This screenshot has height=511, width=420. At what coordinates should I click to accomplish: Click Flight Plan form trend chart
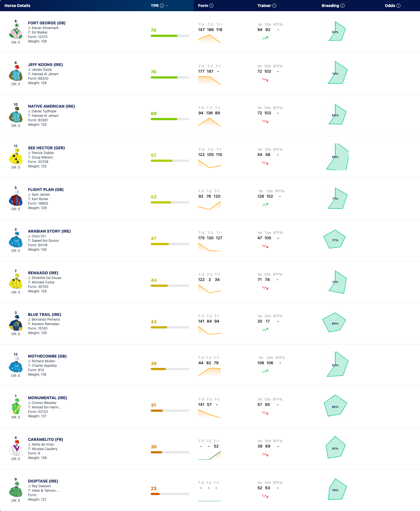[209, 205]
